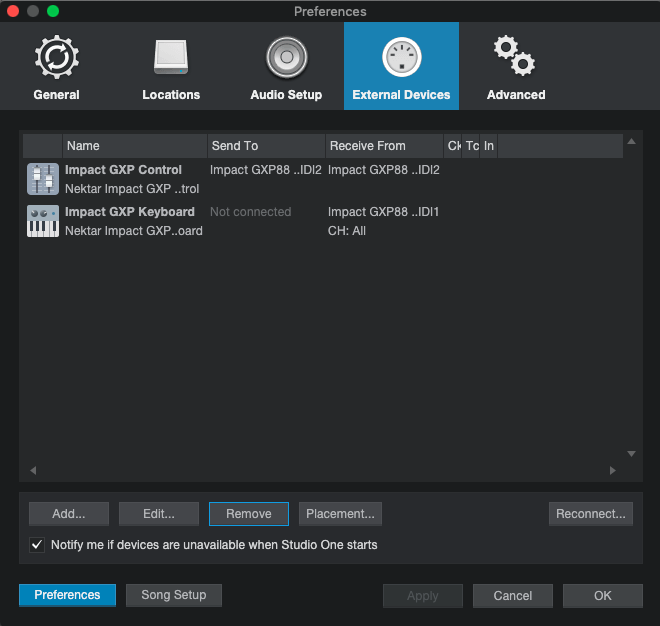
Task: Click Receive From Impact GXP88 ..IDI2 cell
Action: 383,170
